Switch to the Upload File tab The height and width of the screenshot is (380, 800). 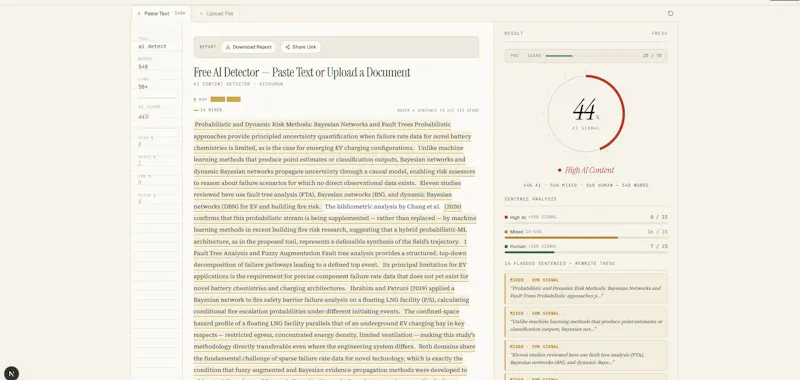[x=217, y=14]
